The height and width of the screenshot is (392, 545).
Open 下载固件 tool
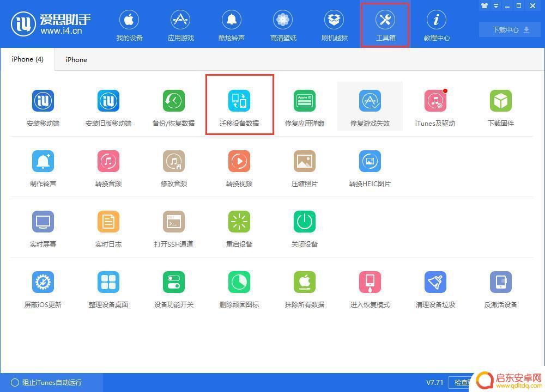pyautogui.click(x=500, y=108)
